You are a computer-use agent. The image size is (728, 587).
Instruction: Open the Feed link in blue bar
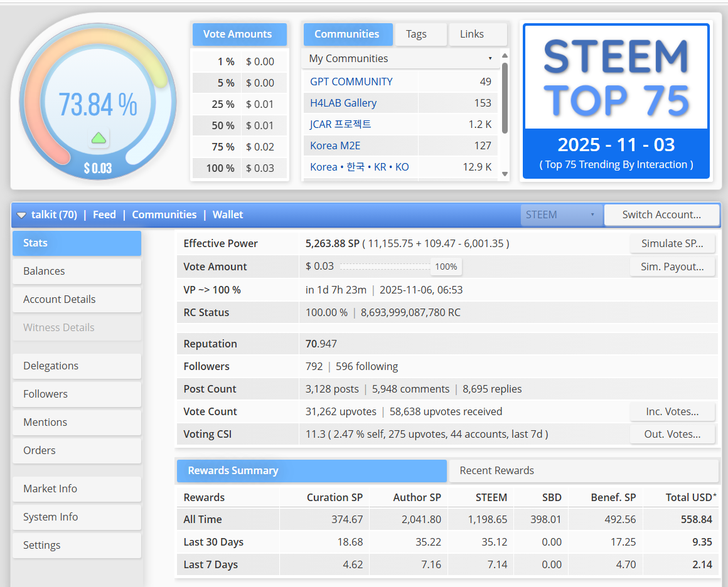(x=104, y=215)
